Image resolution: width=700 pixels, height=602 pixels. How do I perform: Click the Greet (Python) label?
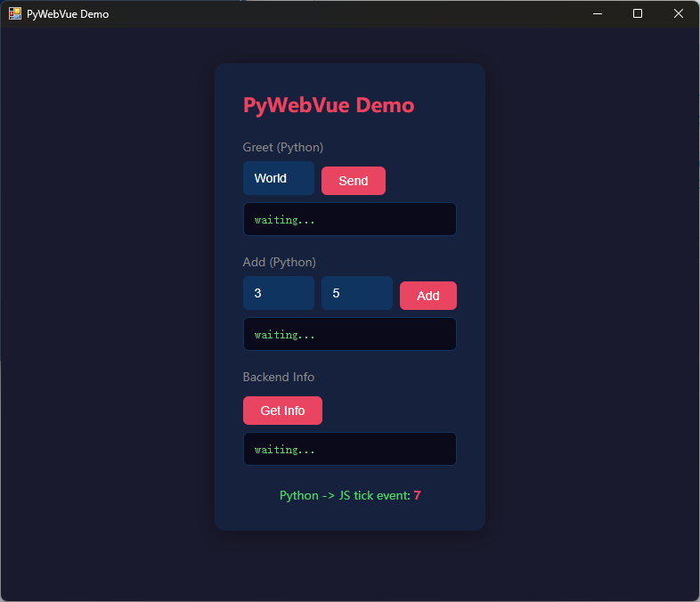tap(283, 147)
